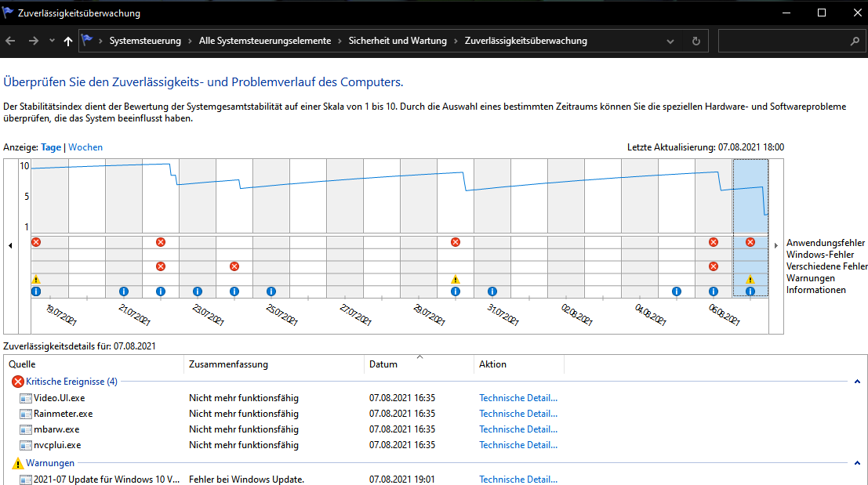The image size is (868, 485).
Task: Select the 27.07.2021 column in the chart
Action: (345, 228)
